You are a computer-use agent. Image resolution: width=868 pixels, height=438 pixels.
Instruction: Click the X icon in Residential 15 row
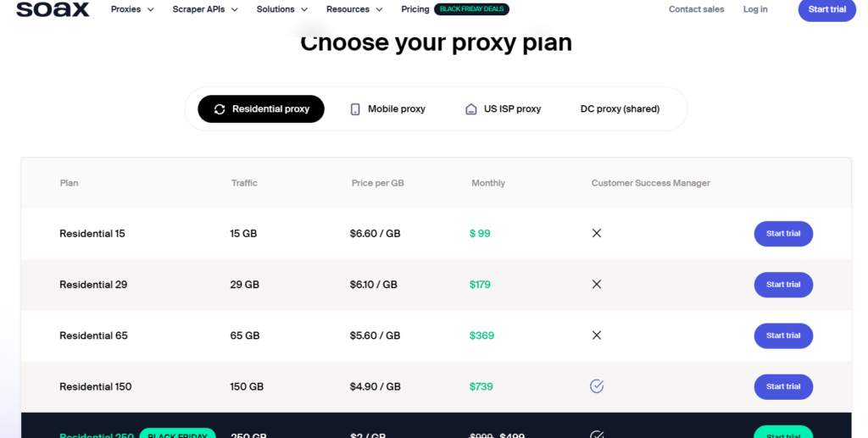[597, 233]
